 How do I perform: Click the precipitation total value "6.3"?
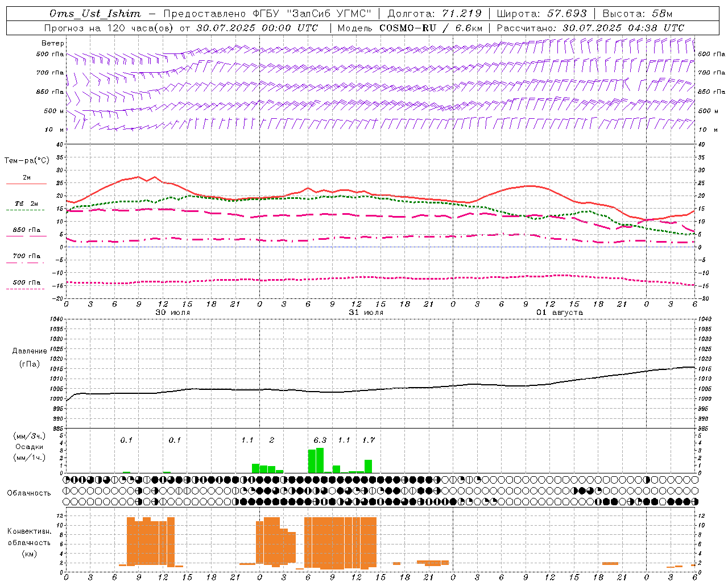click(x=320, y=440)
